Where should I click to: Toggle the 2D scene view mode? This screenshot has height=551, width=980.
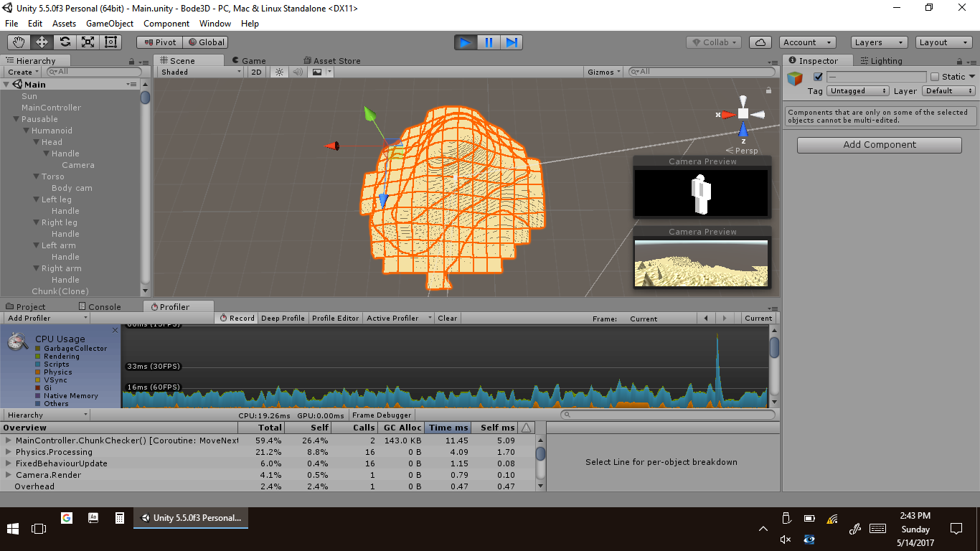coord(256,72)
